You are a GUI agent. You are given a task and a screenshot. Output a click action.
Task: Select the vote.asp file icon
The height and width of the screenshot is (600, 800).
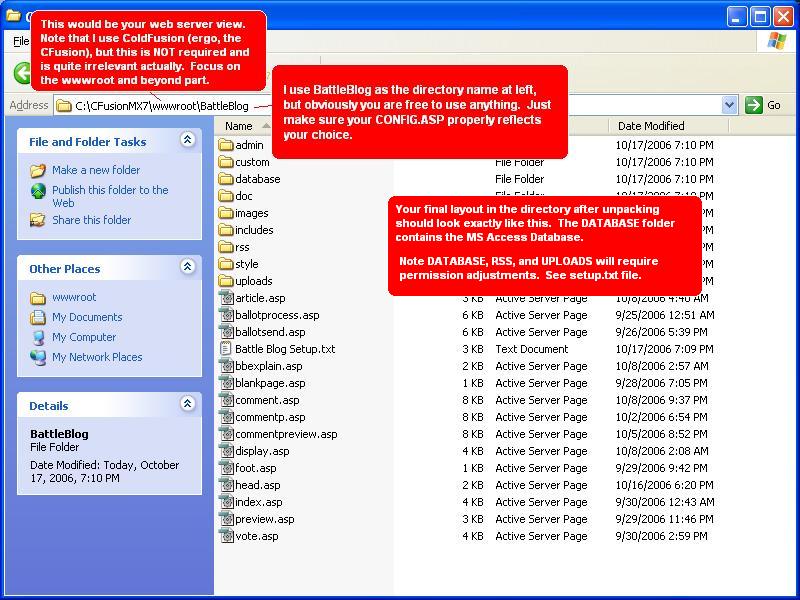click(227, 536)
